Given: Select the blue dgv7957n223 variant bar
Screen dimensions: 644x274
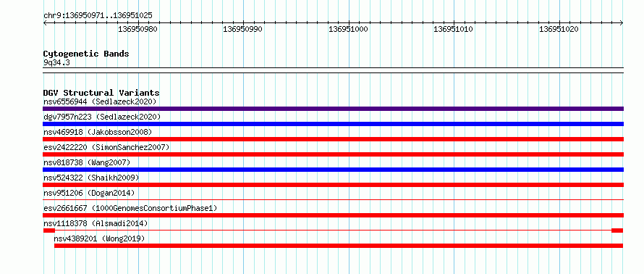Looking at the screenshot, I should coord(333,124).
